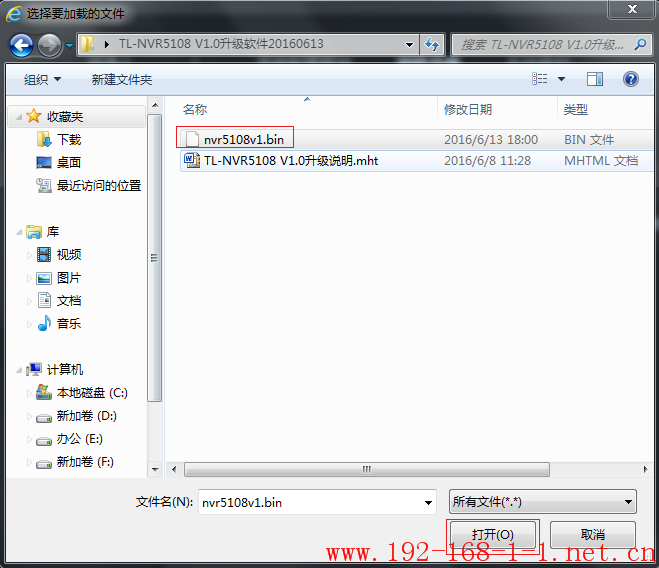The height and width of the screenshot is (568, 659).
Task: Select 计算机 in navigation pane
Action: (65, 370)
